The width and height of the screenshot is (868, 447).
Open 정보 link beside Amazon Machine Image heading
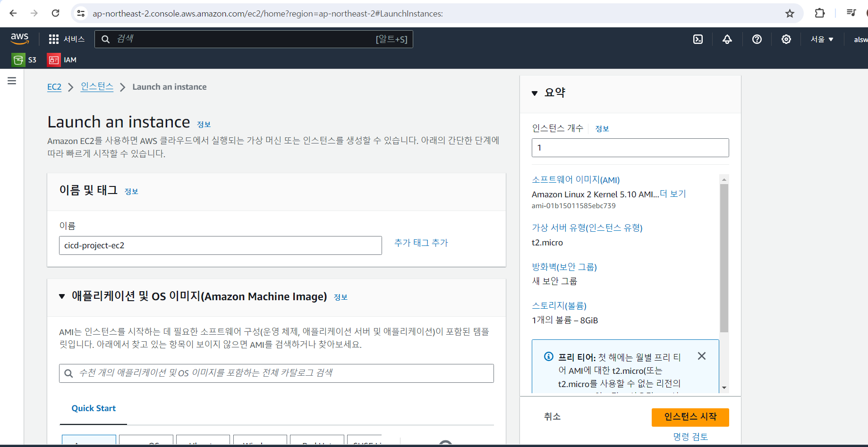point(340,297)
